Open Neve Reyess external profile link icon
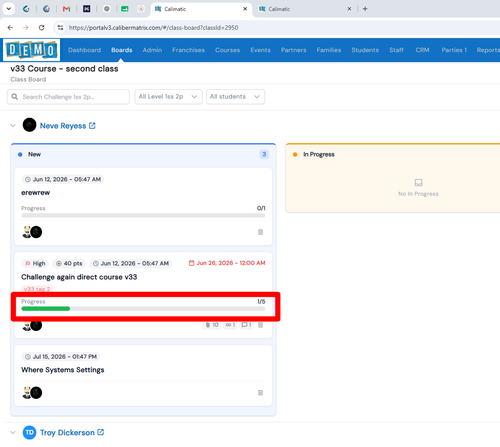500x447 pixels. tap(92, 126)
